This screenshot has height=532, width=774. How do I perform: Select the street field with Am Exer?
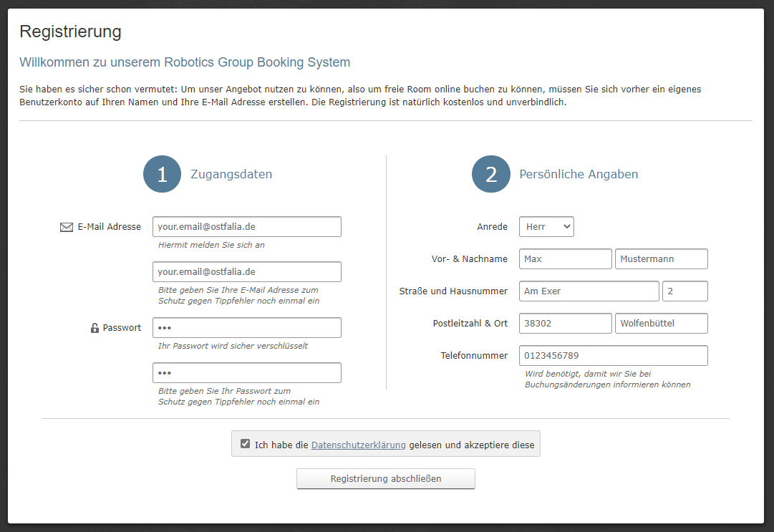point(589,291)
